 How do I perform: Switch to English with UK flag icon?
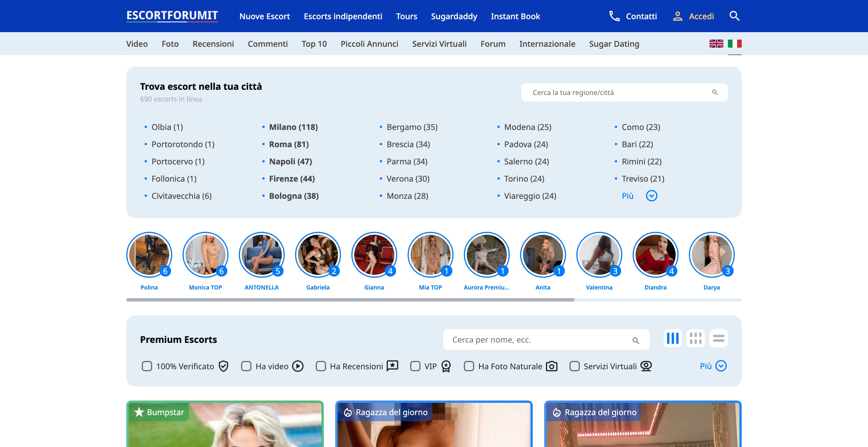716,44
